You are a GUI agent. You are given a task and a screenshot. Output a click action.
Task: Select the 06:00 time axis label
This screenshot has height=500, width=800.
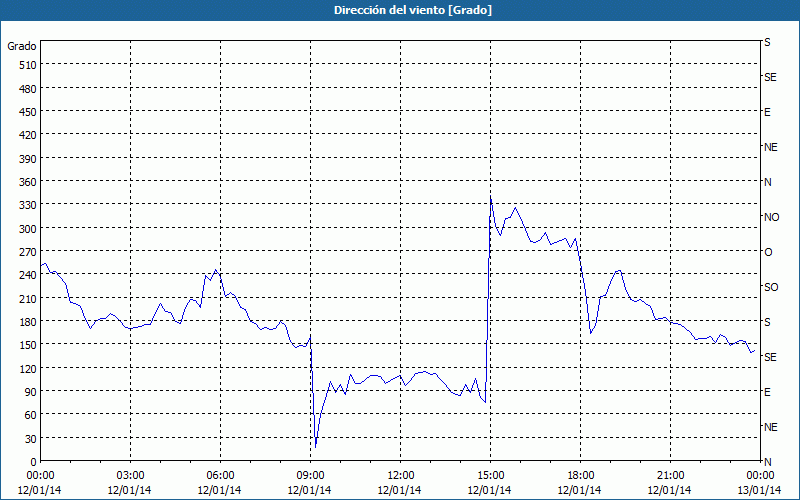point(220,476)
